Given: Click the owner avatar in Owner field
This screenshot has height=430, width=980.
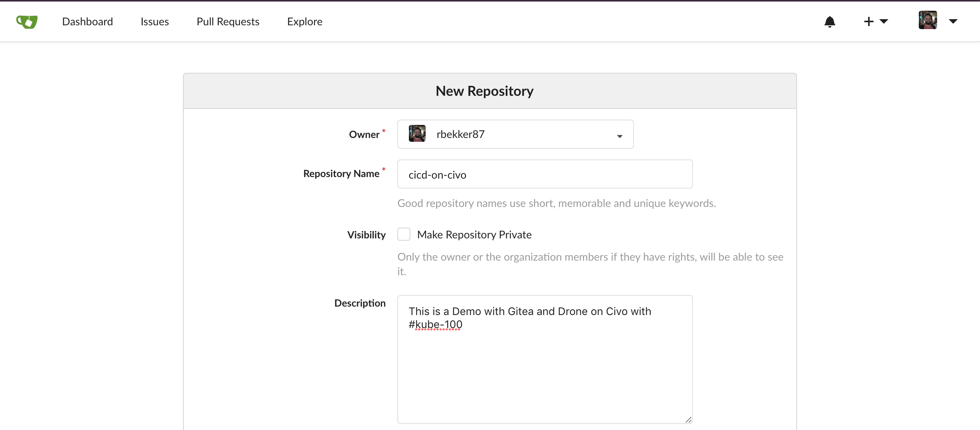Looking at the screenshot, I should [x=417, y=133].
